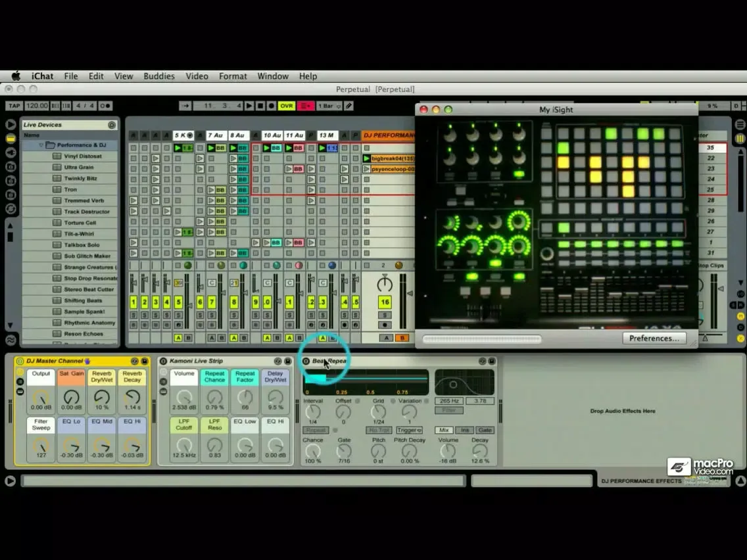This screenshot has width=747, height=560.
Task: Select Mix mode in Beat Repeat
Action: tap(444, 430)
